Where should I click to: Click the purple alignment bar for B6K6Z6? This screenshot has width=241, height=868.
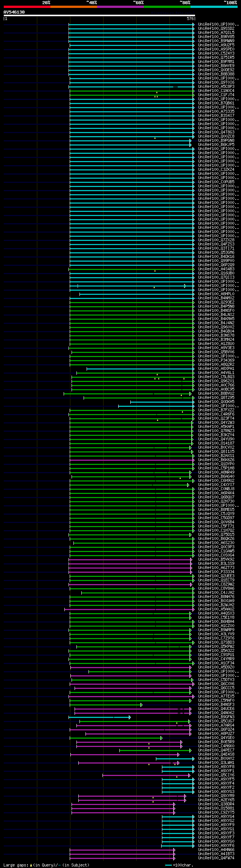(131, 460)
